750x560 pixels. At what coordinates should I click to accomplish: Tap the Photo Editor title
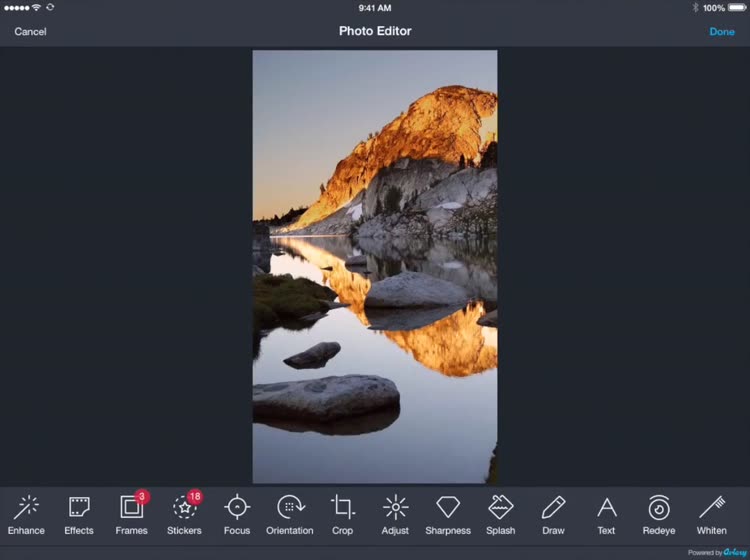pyautogui.click(x=375, y=31)
